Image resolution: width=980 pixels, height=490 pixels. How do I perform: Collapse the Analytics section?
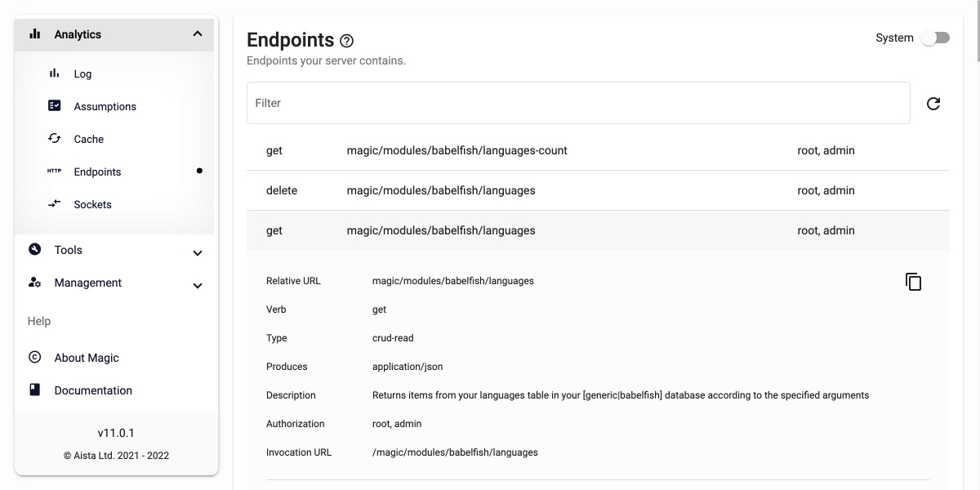197,33
